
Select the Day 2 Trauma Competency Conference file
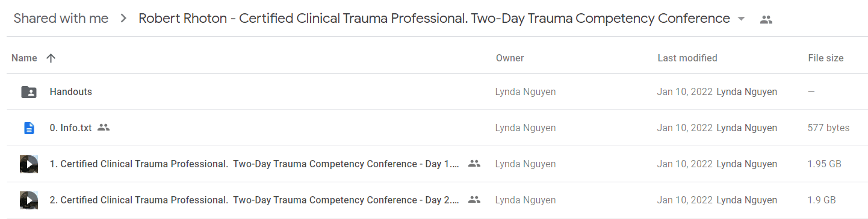tap(254, 200)
